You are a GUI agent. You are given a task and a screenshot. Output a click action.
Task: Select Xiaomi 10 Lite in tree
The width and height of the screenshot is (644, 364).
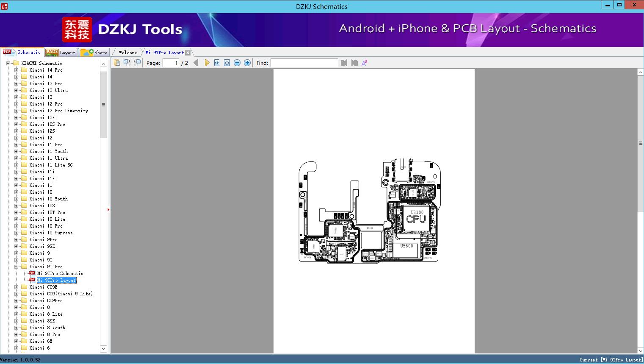(x=47, y=219)
